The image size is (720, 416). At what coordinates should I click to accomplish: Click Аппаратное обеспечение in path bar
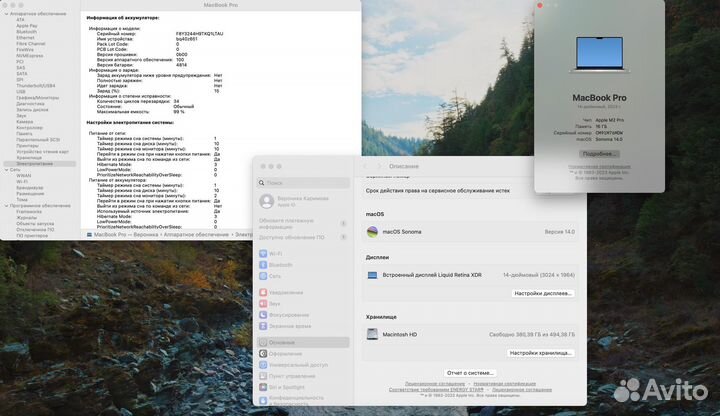(196, 235)
